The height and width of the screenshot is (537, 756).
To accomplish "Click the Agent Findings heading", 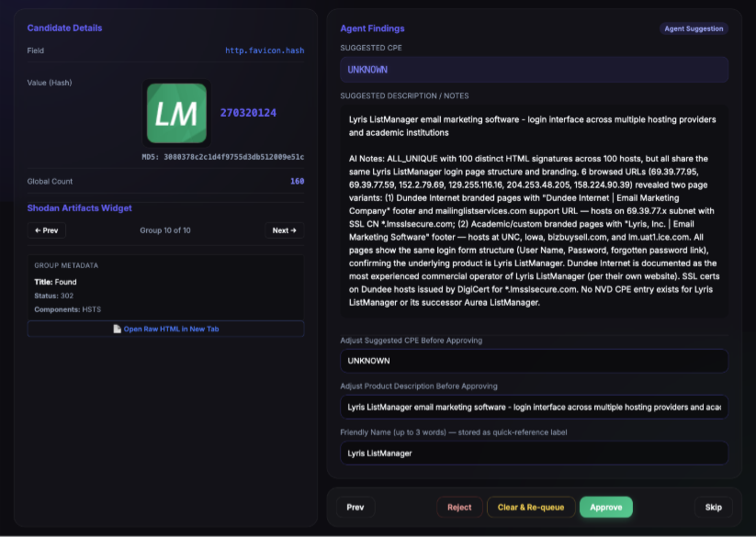I will coord(372,28).
